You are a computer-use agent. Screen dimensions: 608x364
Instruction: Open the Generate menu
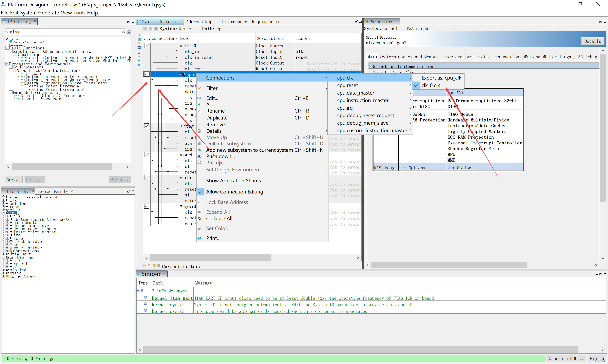(48, 13)
